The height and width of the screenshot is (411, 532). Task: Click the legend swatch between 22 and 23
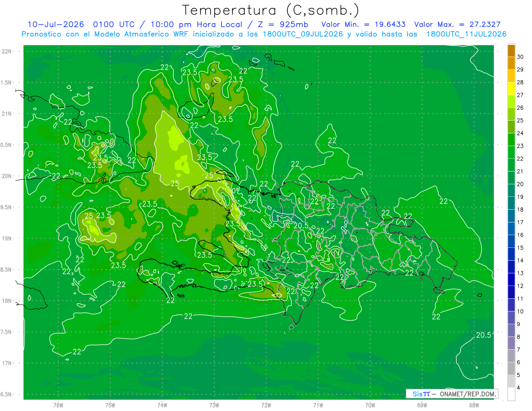[511, 152]
